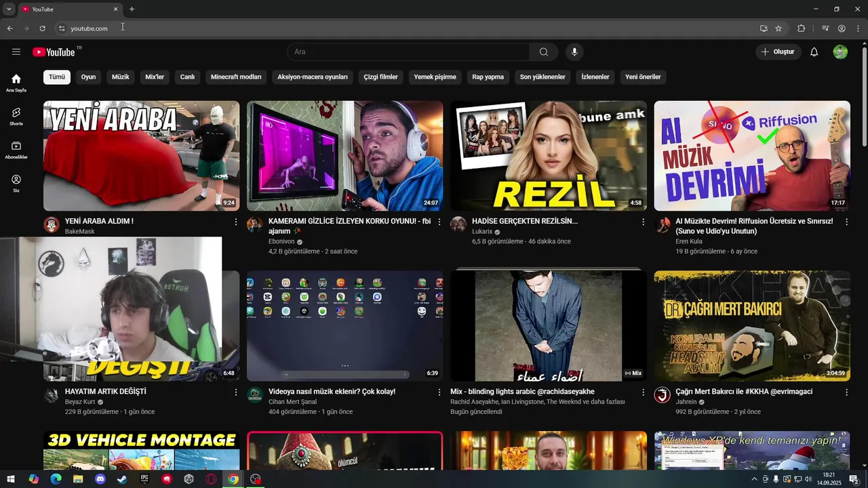This screenshot has width=868, height=488.
Task: Click the youtube.com address bar
Action: (x=407, y=28)
